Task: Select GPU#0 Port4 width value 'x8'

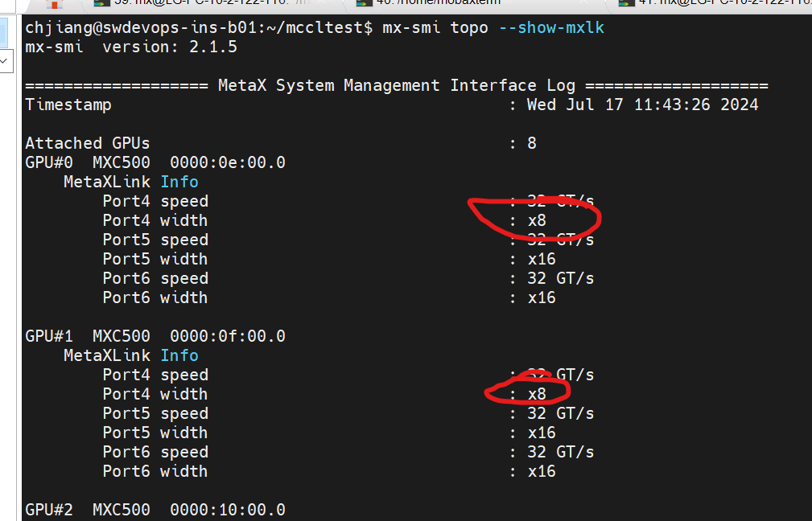Action: pyautogui.click(x=537, y=221)
